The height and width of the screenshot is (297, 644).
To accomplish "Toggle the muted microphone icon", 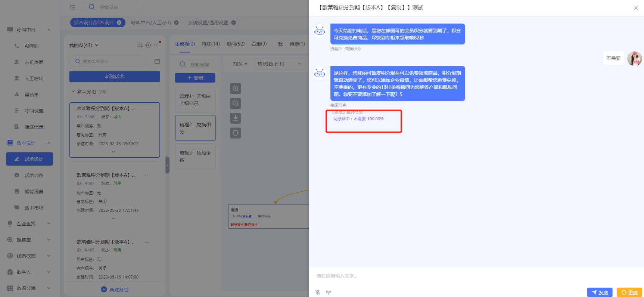I will point(318,293).
